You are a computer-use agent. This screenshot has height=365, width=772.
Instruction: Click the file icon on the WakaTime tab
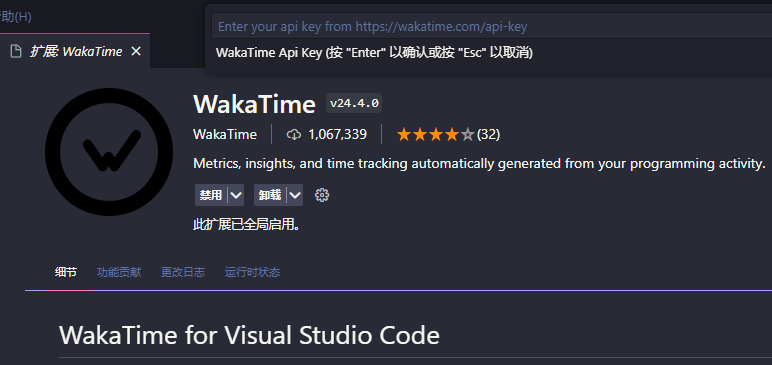(16, 51)
